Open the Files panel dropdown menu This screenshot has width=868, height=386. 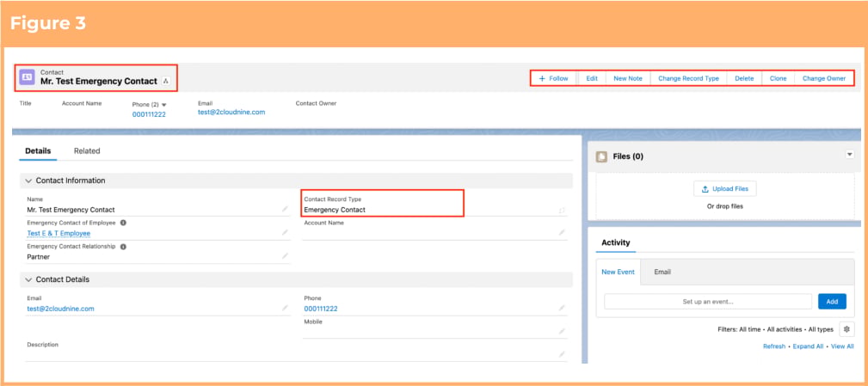[850, 155]
